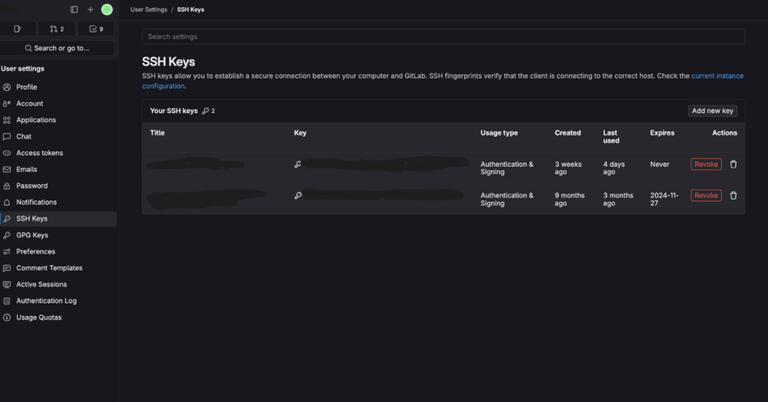Click the plus create new icon
The image size is (768, 402).
click(90, 10)
